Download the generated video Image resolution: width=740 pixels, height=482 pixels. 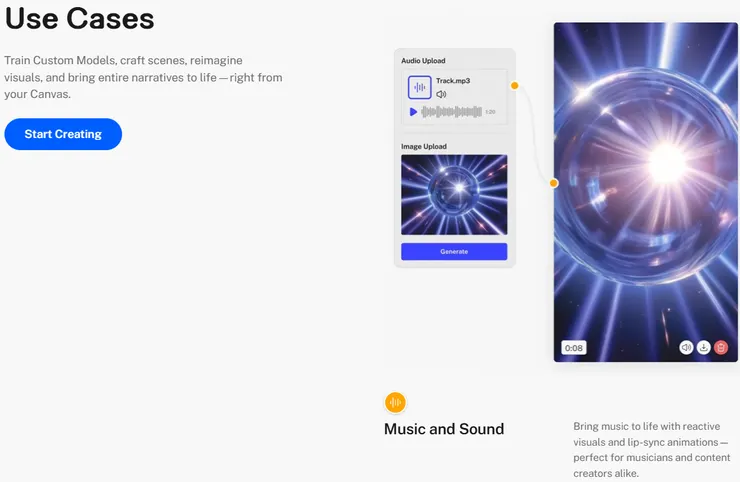coord(704,348)
